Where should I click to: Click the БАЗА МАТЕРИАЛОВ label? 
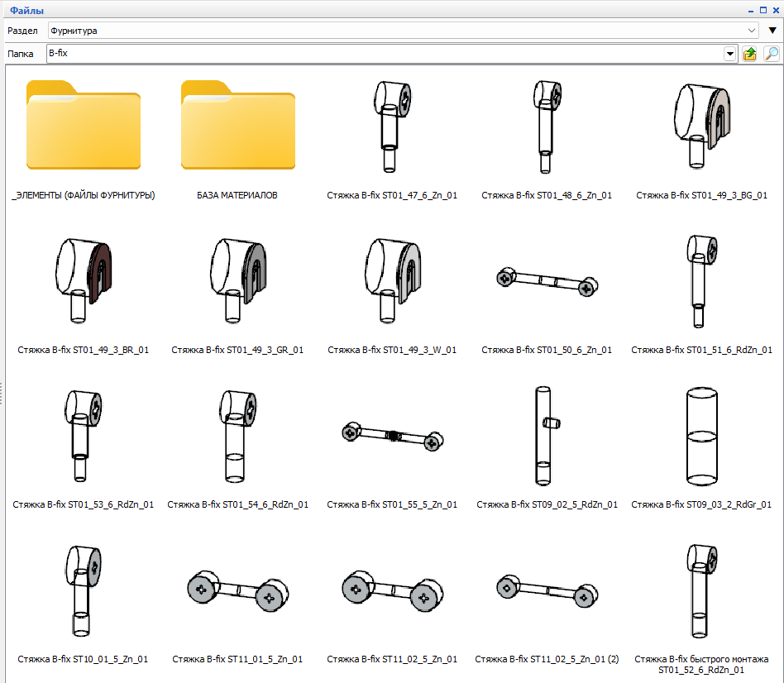coord(237,195)
